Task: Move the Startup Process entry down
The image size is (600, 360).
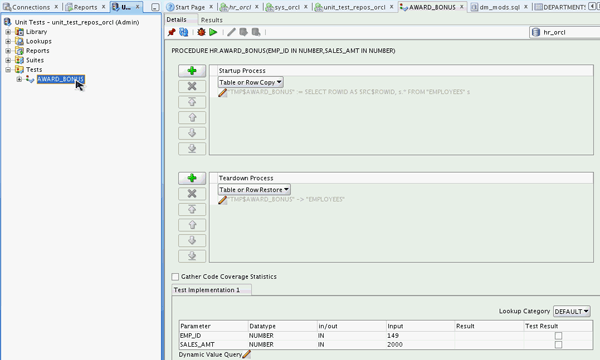Action: coord(192,133)
